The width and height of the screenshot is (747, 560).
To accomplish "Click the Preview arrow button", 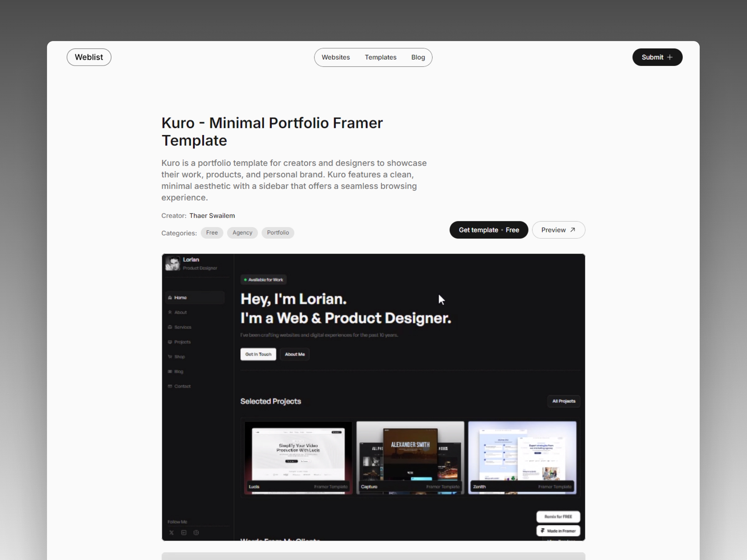I will [x=557, y=229].
